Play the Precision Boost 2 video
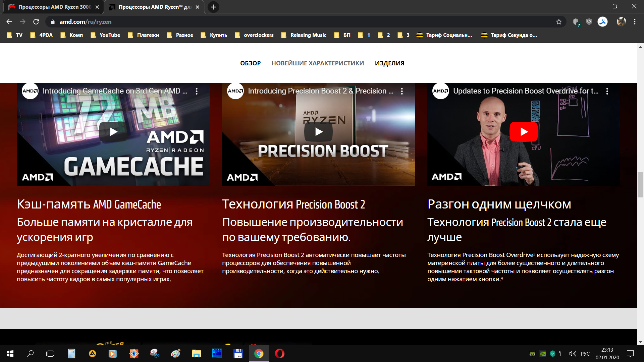Viewport: 644px width, 362px height. pos(318,132)
